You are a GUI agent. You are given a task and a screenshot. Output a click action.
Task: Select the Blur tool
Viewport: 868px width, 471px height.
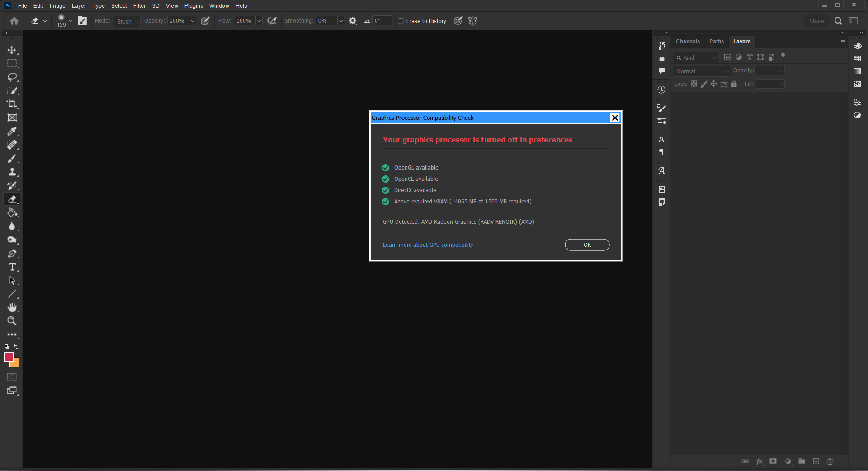click(x=12, y=226)
